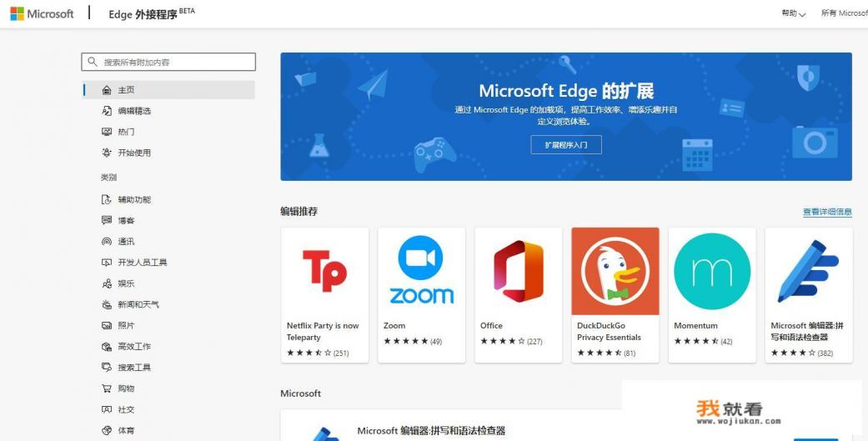
Task: Open the Zoom title text
Action: pyautogui.click(x=394, y=325)
